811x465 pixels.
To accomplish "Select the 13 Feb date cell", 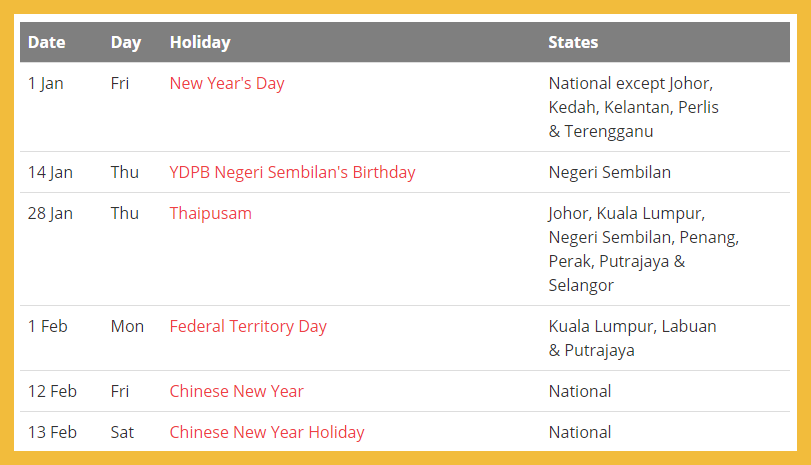I will coord(52,432).
